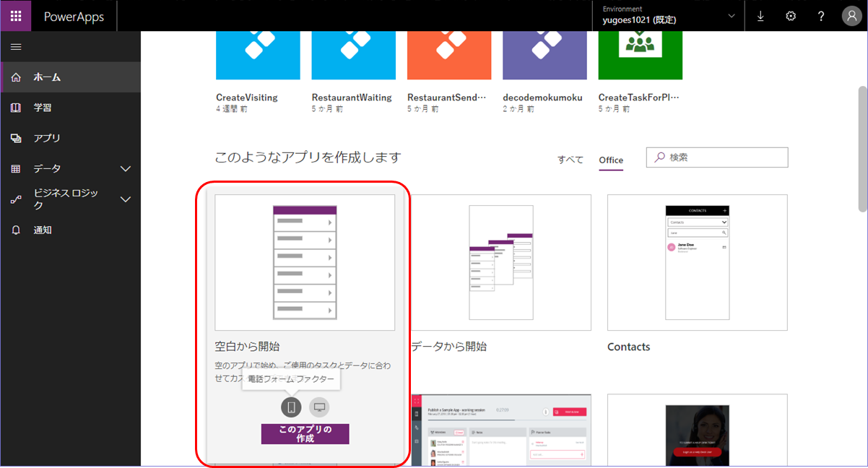Viewport: 868px width, 468px height.
Task: Open PowerApps settings via the gear icon
Action: pyautogui.click(x=791, y=15)
